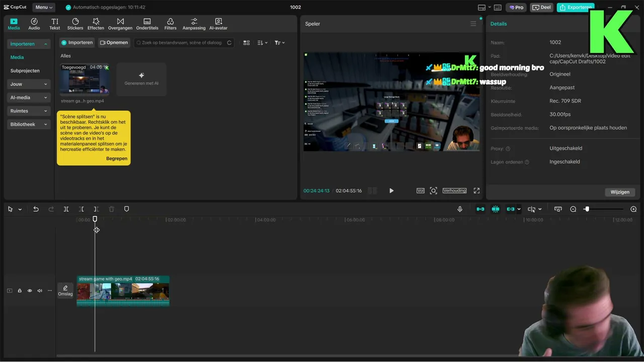This screenshot has width=644, height=362.
Task: Open the Verhouding aspect ratio option
Action: [454, 191]
